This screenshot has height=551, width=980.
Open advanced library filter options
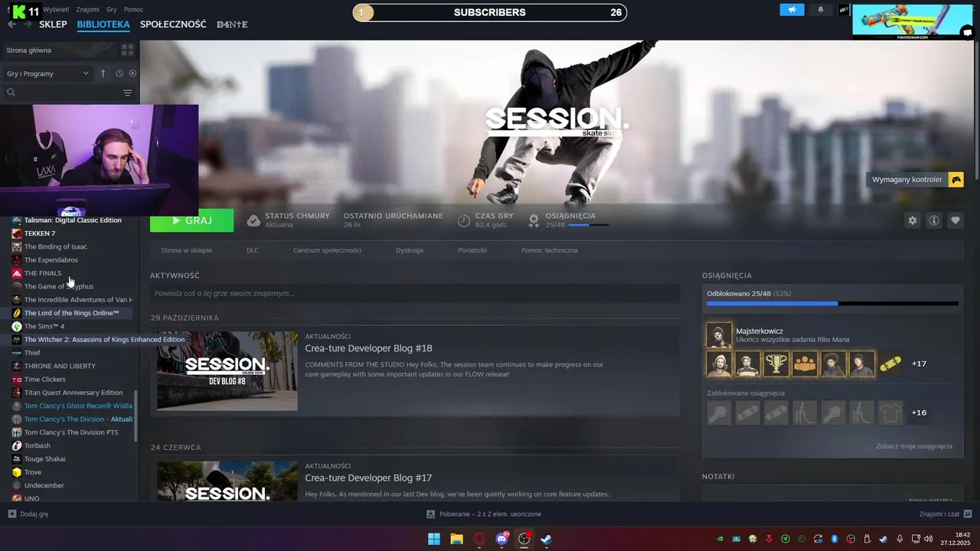click(127, 93)
